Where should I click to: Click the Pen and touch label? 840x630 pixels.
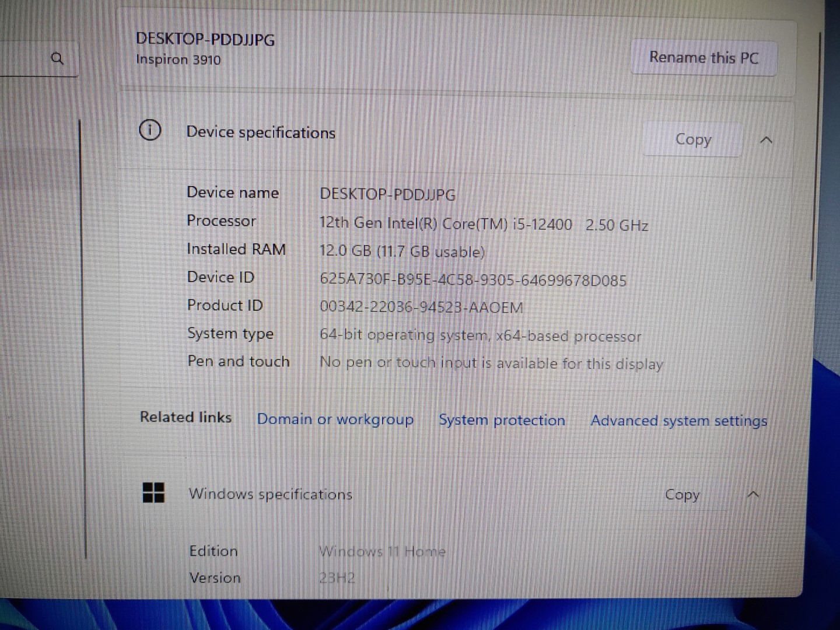point(239,361)
